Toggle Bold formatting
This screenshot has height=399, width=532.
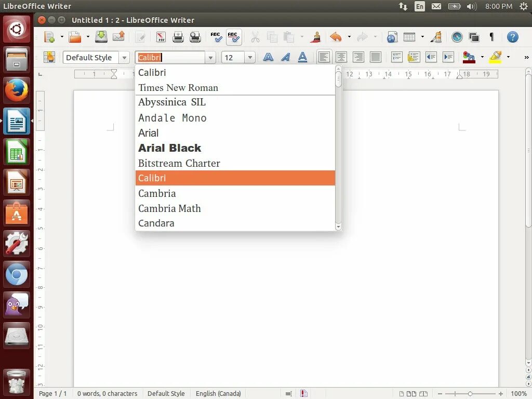269,57
